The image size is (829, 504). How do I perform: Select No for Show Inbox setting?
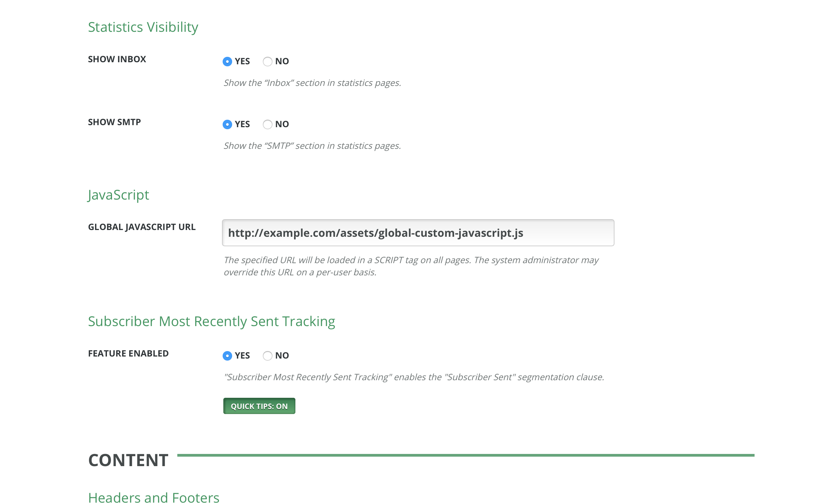(x=268, y=62)
